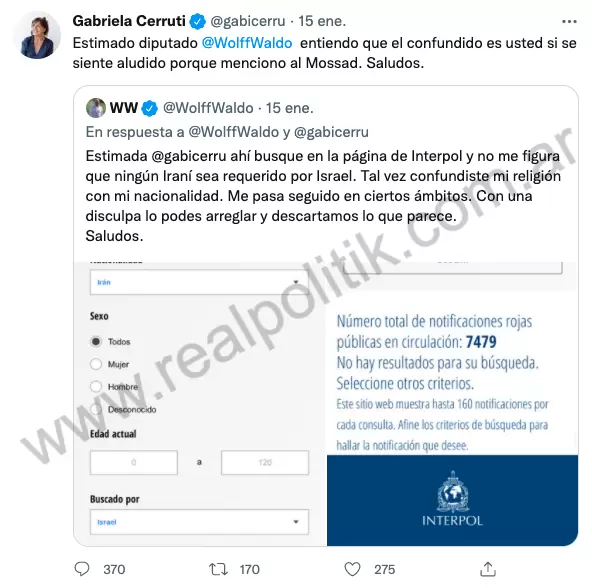
Task: Click the @WolffWaldo mention link
Action: click(x=247, y=43)
